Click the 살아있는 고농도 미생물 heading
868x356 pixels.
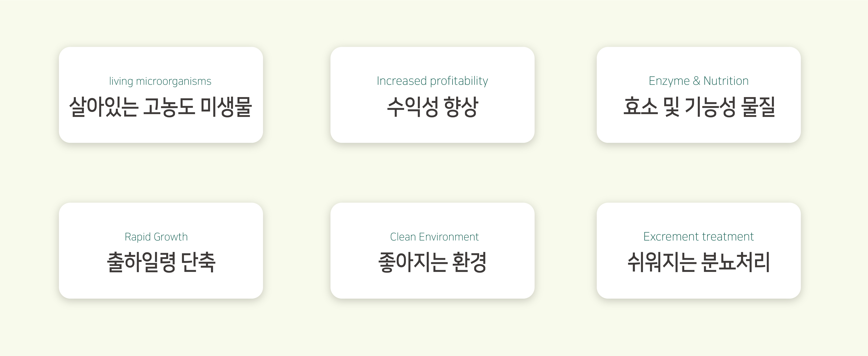[x=161, y=107]
